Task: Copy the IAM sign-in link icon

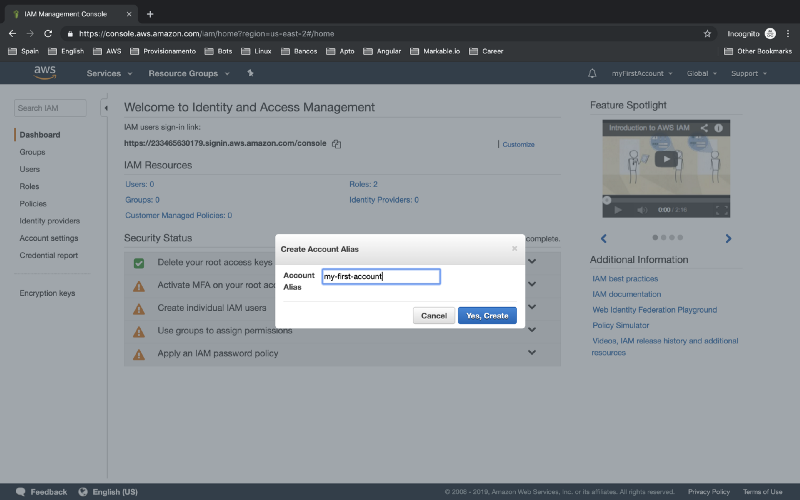Action: 336,144
